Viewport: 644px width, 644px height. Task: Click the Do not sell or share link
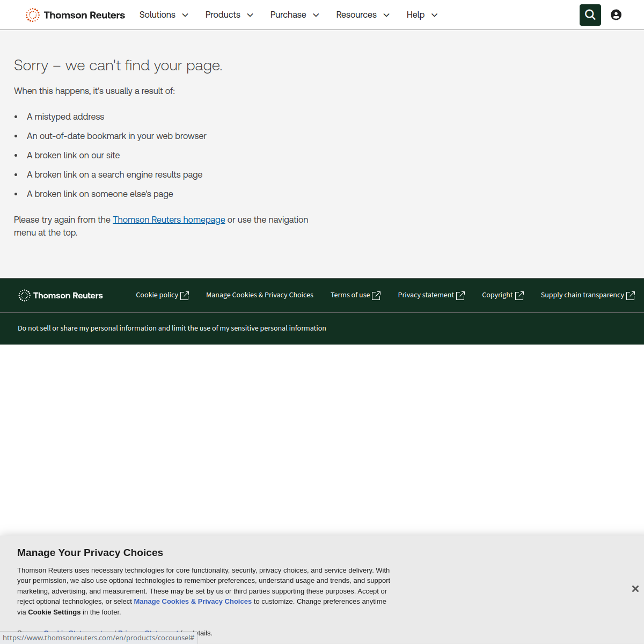coord(172,328)
